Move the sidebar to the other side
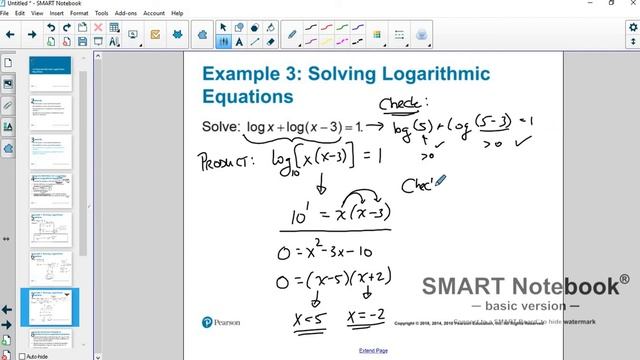Viewport: 640px width, 360px height. [6, 239]
